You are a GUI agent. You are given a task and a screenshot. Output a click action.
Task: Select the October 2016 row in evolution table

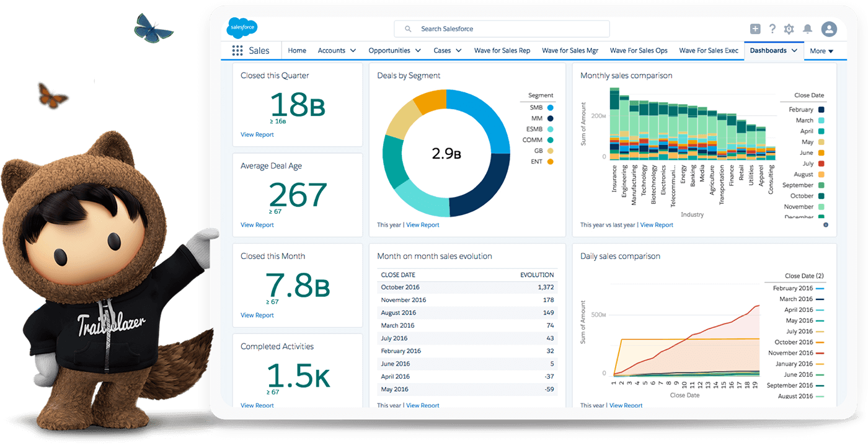467,288
